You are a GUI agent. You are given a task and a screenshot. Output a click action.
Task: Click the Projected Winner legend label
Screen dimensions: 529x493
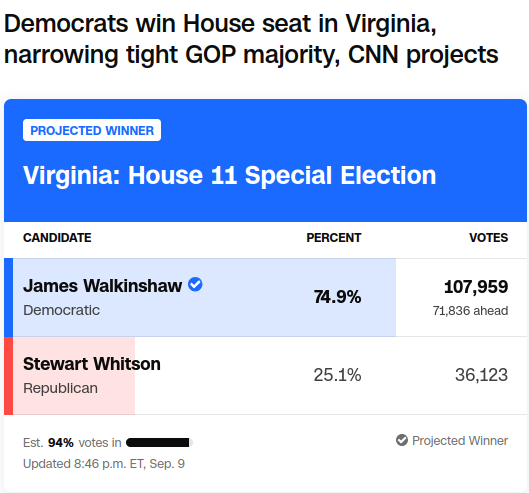(x=460, y=440)
